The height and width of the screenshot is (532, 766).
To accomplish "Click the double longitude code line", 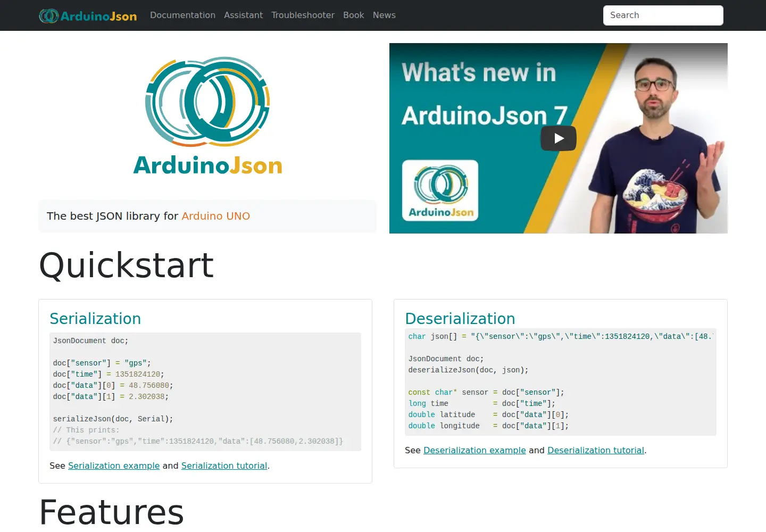I will coord(488,426).
